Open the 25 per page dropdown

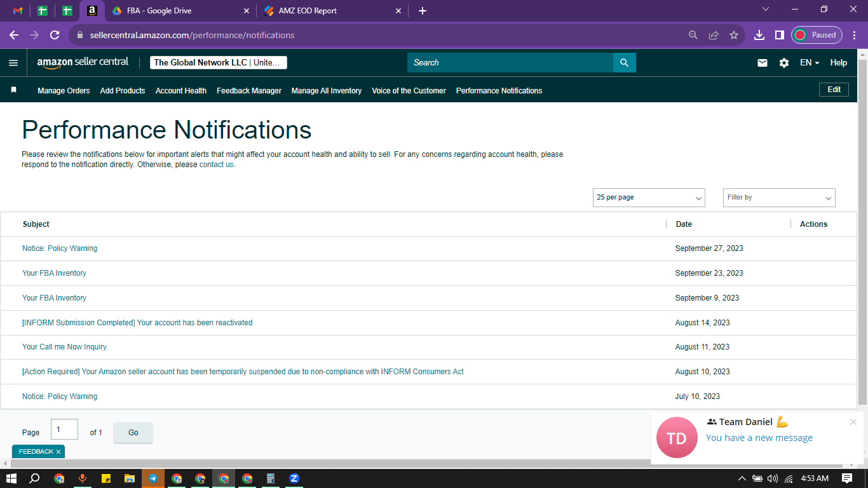tap(649, 198)
